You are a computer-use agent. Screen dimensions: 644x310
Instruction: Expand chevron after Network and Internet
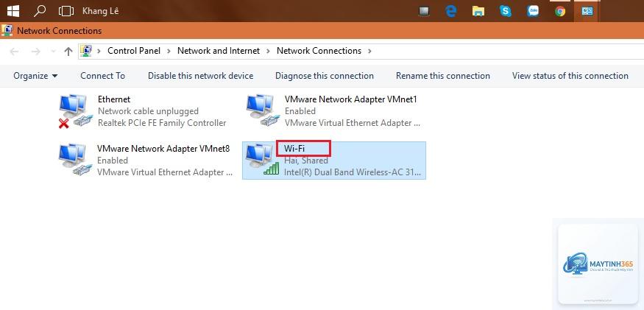click(x=268, y=51)
